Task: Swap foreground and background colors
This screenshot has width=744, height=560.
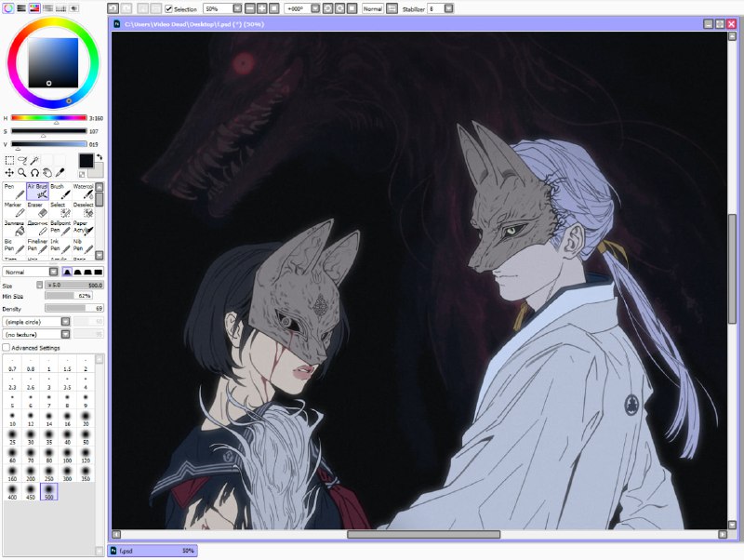Action: click(100, 157)
